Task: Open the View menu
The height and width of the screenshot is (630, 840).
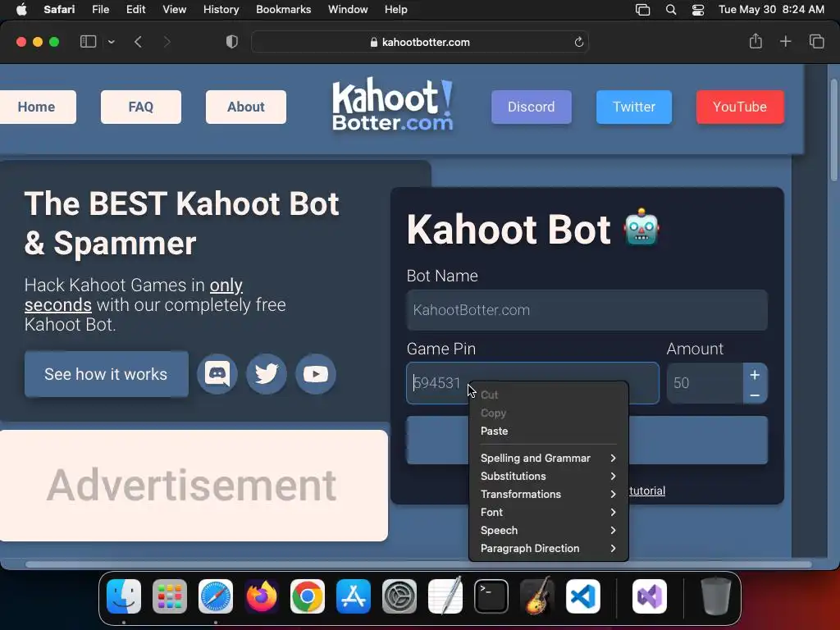Action: [x=174, y=10]
